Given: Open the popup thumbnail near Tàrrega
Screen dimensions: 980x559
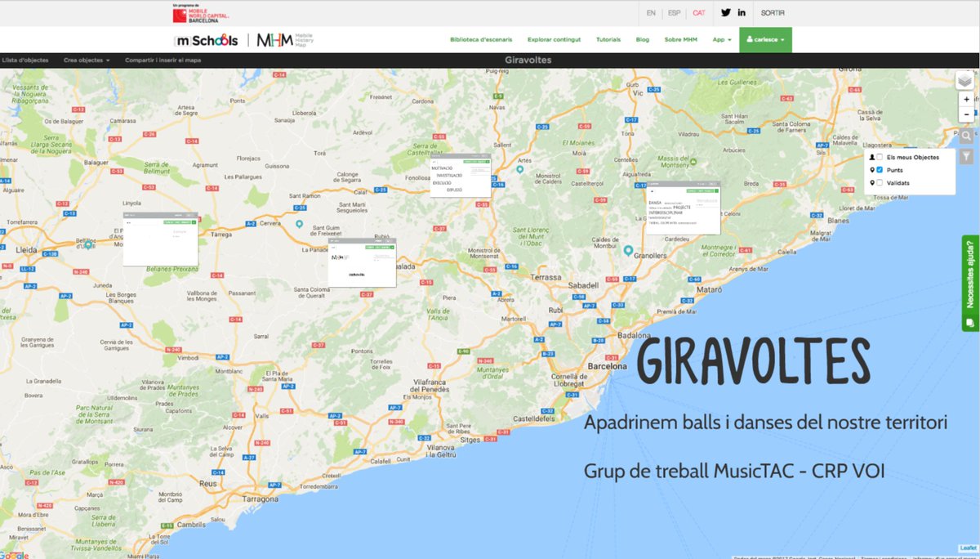Looking at the screenshot, I should point(160,239).
